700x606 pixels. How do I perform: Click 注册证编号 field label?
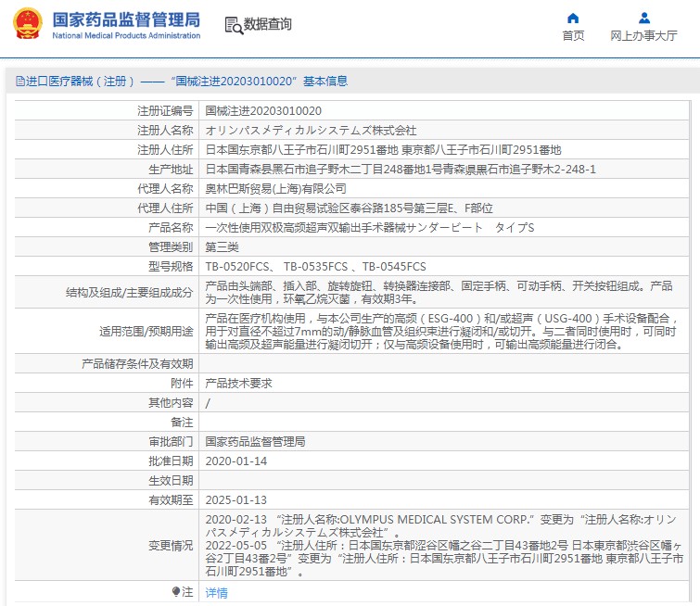click(x=165, y=111)
